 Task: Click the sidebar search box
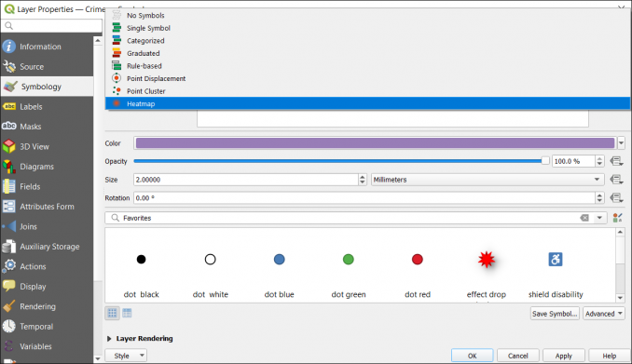coord(51,26)
